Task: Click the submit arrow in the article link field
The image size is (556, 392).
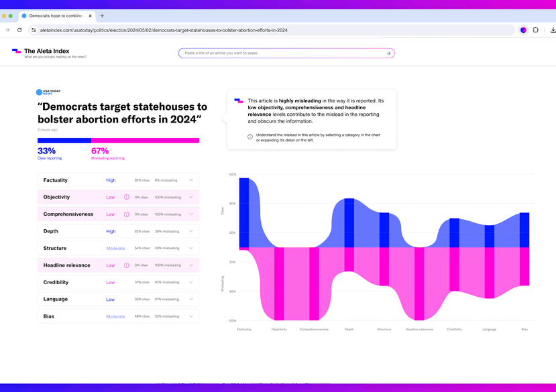Action: point(388,53)
